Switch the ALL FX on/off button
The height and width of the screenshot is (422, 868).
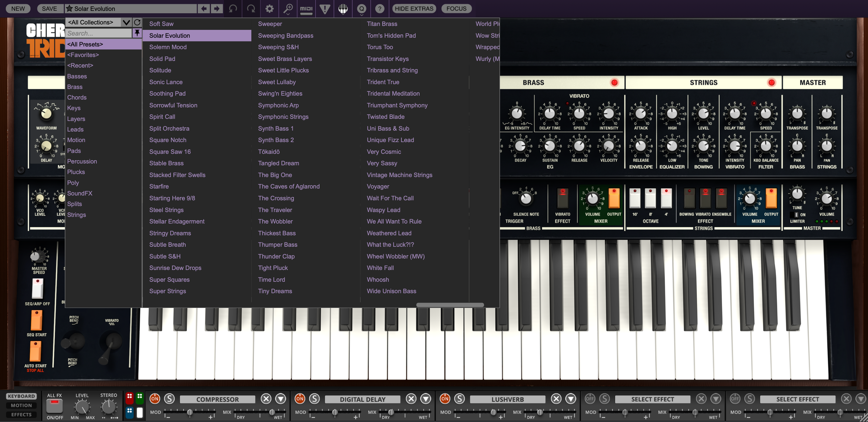coord(55,406)
